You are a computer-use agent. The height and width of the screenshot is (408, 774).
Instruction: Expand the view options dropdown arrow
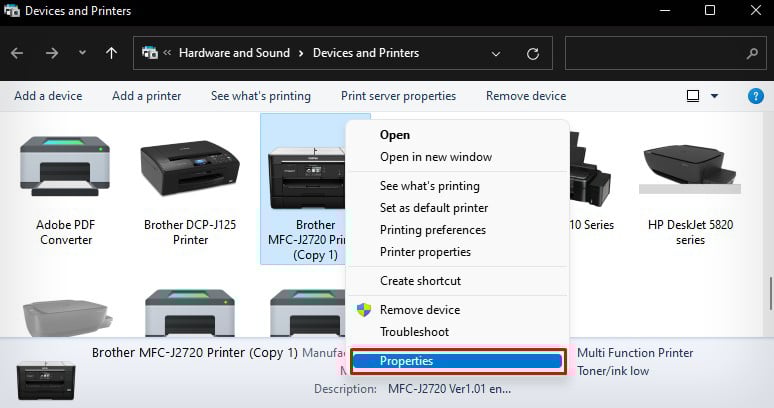[x=714, y=96]
